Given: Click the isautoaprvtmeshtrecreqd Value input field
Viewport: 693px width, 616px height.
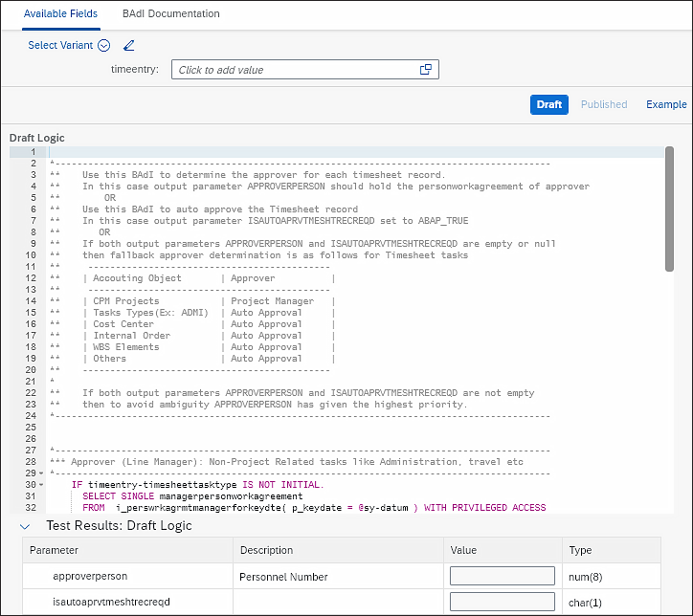Looking at the screenshot, I should (x=503, y=602).
